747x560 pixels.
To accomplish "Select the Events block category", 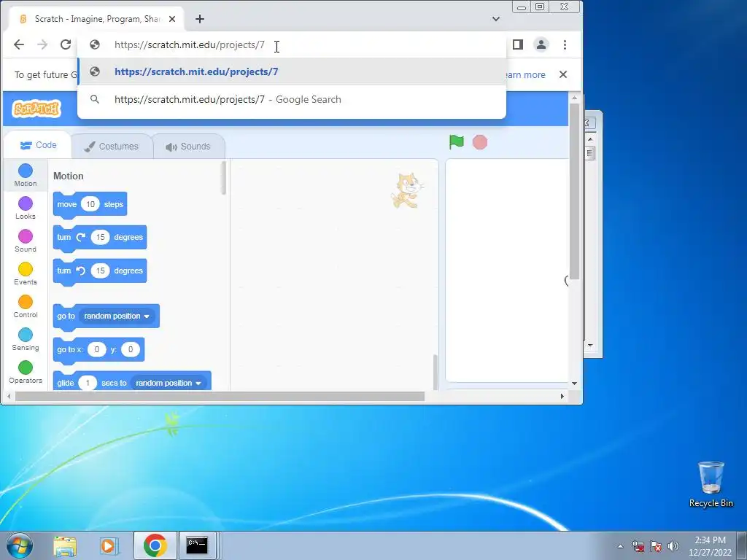I will [26, 274].
